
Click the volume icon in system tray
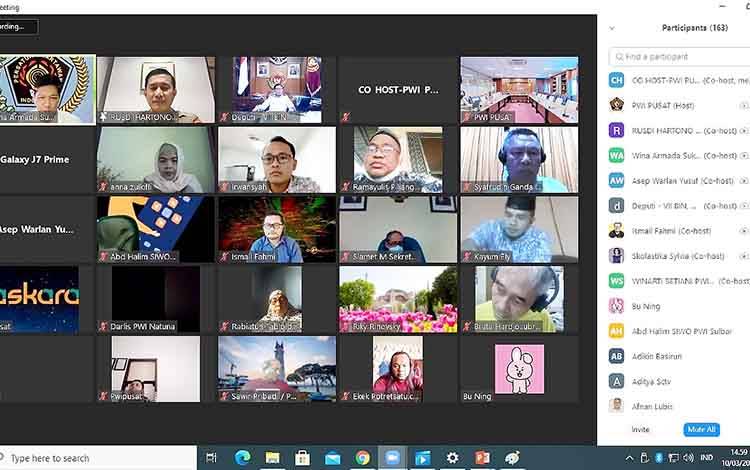click(688, 458)
